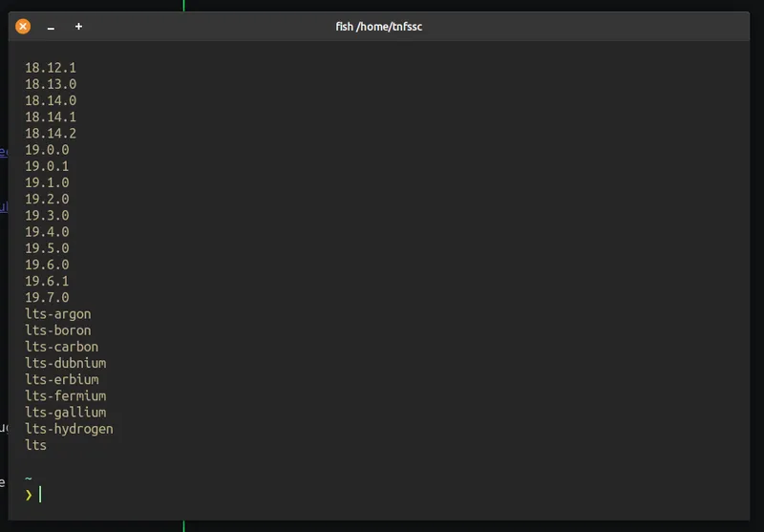
Task: Click version line 19.0.1
Action: tap(47, 166)
